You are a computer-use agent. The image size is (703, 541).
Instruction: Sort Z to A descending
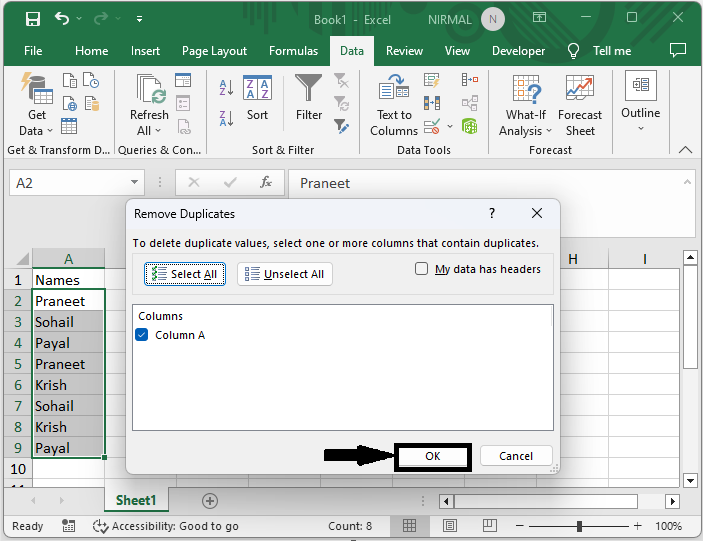pyautogui.click(x=226, y=118)
